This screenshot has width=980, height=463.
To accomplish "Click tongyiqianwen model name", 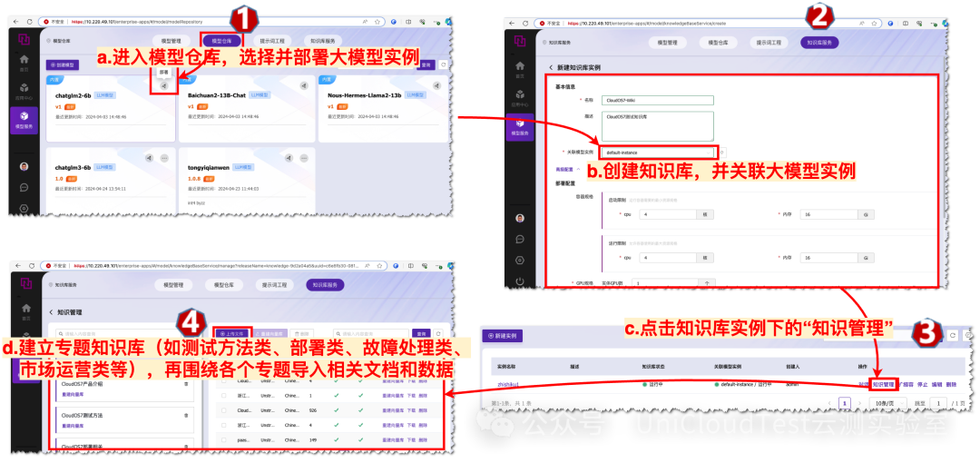I will 209,168.
